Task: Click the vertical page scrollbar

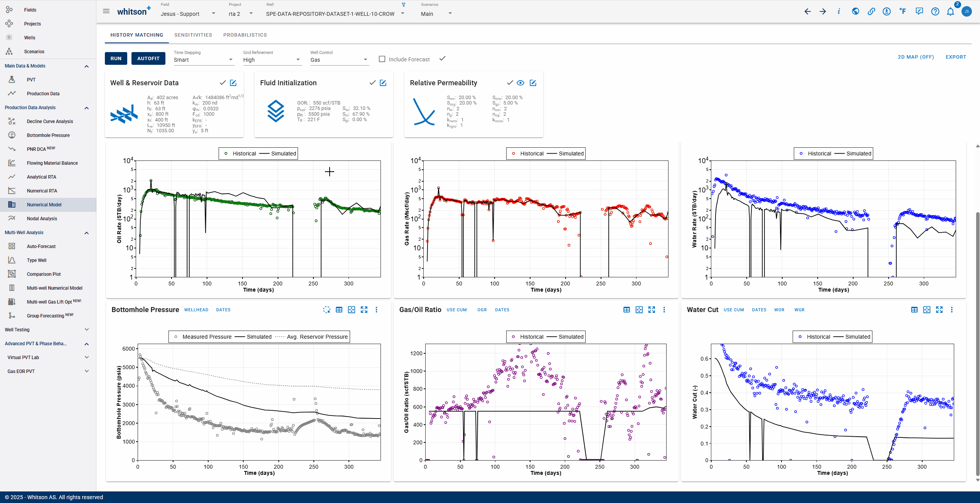Action: click(977, 343)
